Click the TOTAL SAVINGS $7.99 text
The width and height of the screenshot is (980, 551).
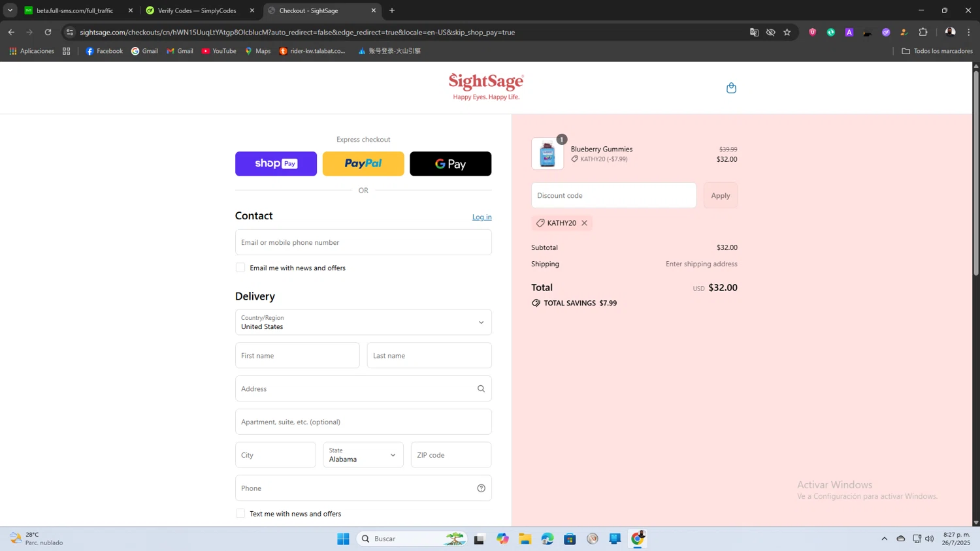580,304
